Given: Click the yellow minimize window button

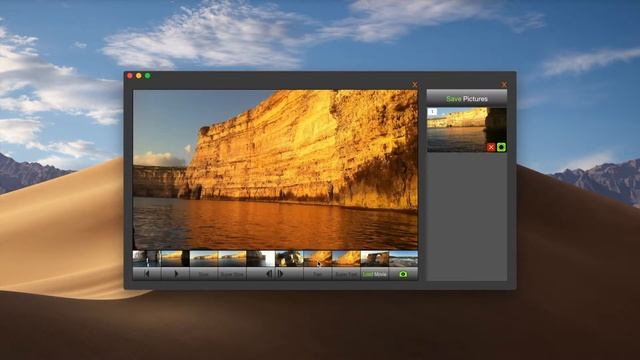Looking at the screenshot, I should coord(139,76).
